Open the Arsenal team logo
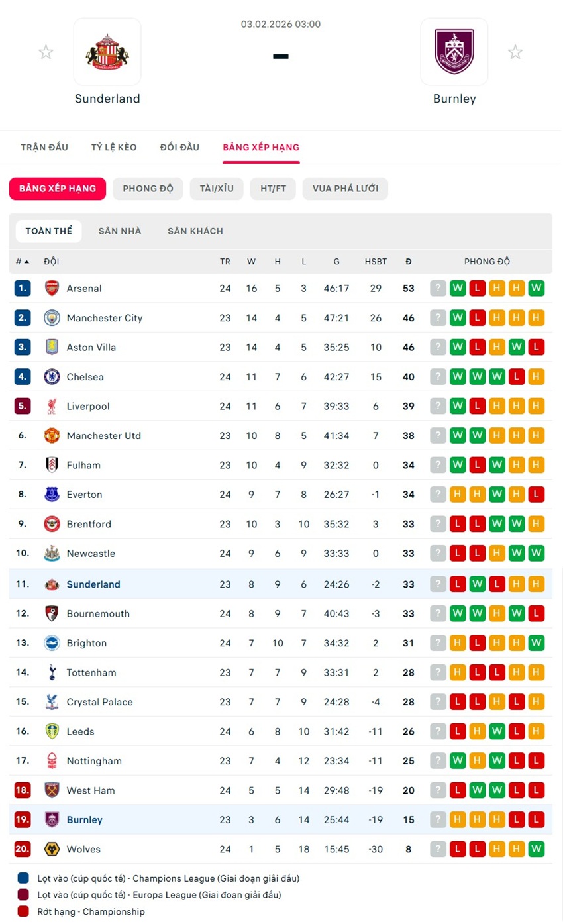The width and height of the screenshot is (563, 924). pos(52,288)
